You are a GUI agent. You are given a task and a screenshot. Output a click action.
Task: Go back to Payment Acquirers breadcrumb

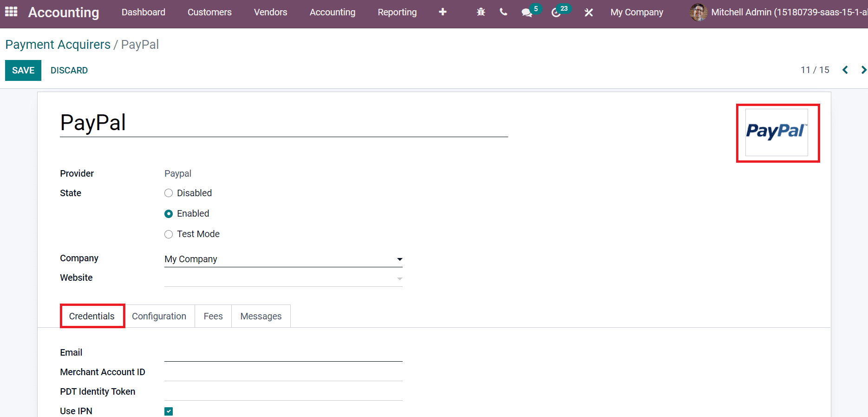[x=58, y=45]
